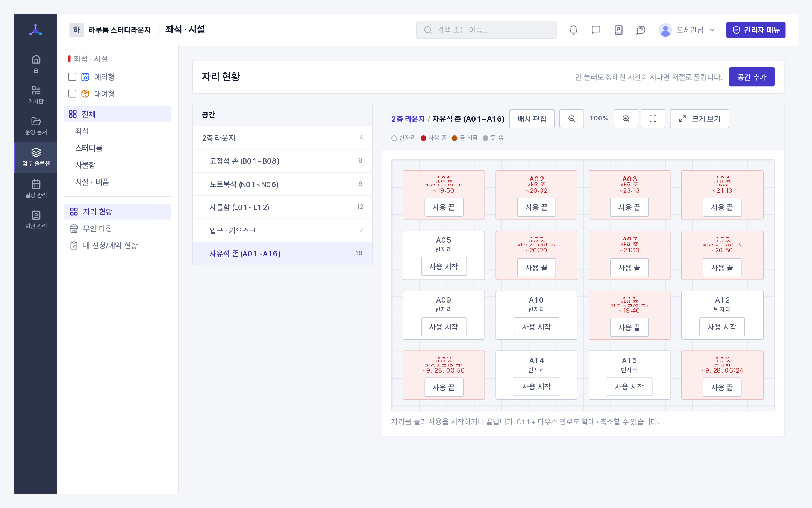Open 회원 관리 in the sidebar
This screenshot has height=508, width=812.
tap(36, 220)
